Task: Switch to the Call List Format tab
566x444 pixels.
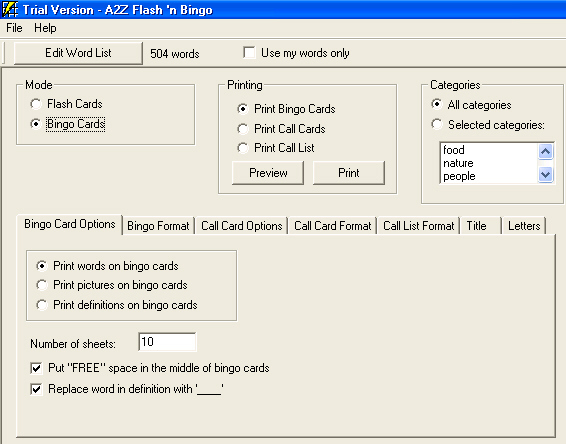Action: [x=419, y=226]
